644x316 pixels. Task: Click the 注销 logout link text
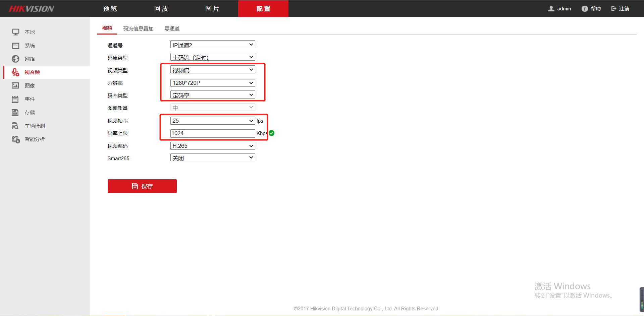coord(624,9)
